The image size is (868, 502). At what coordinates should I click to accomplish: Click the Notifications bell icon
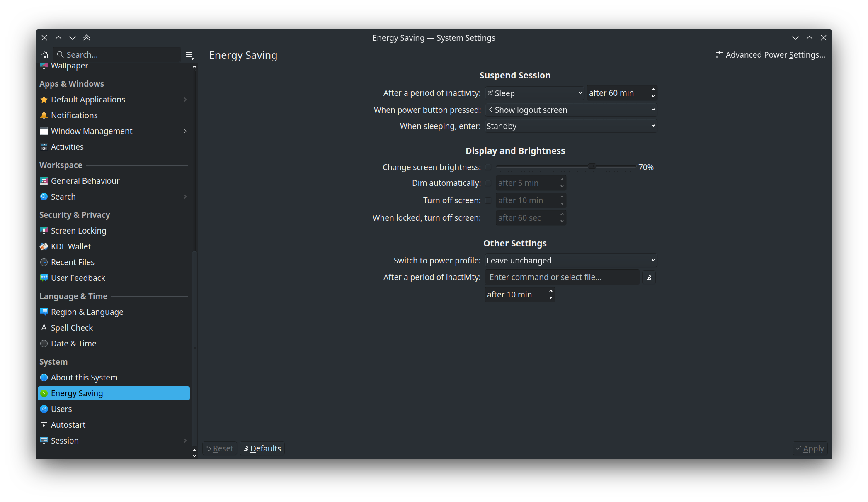coord(44,115)
